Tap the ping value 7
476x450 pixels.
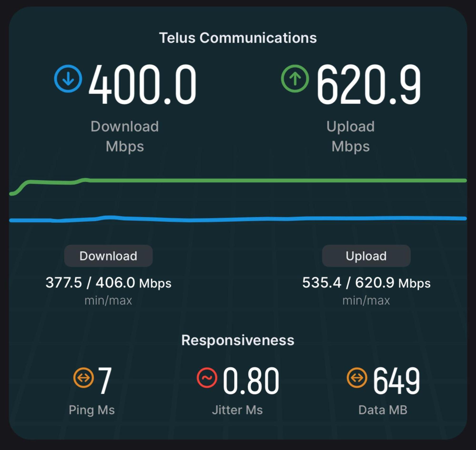105,381
